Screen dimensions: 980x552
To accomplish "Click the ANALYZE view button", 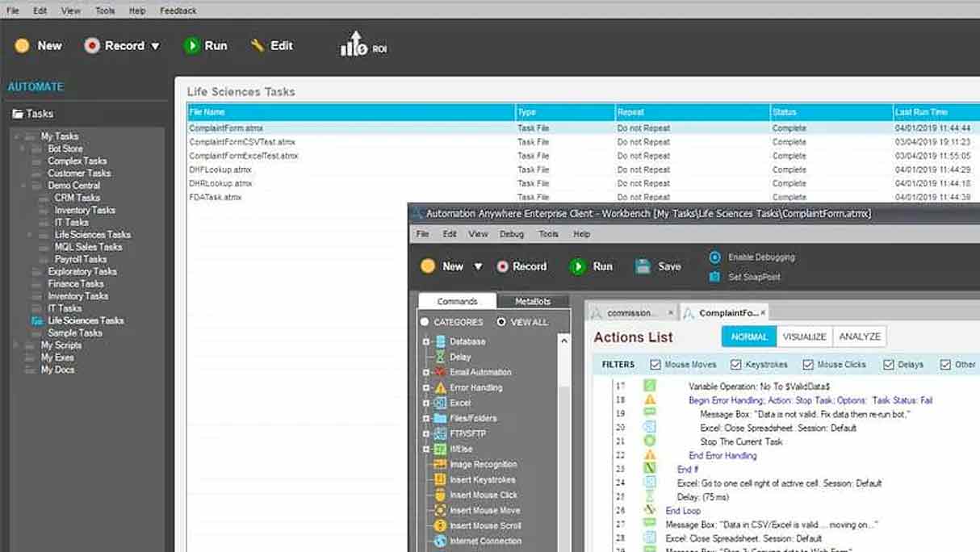I will [859, 337].
